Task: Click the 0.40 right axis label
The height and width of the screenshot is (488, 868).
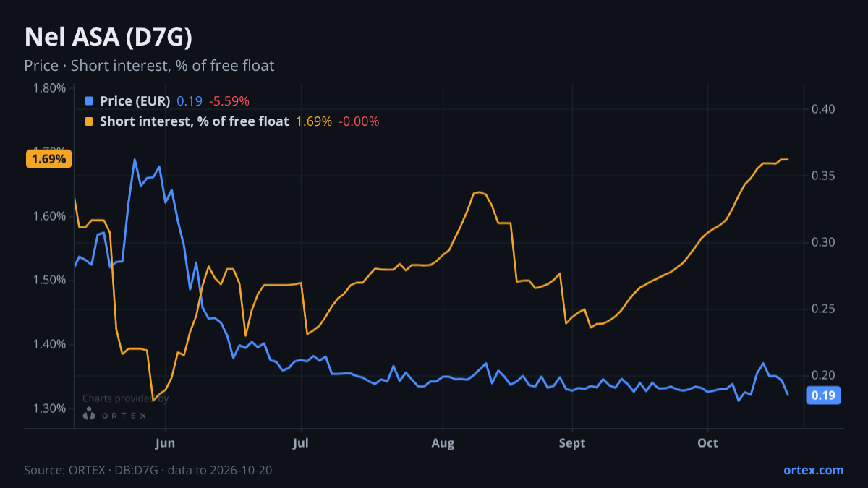Action: [x=824, y=109]
